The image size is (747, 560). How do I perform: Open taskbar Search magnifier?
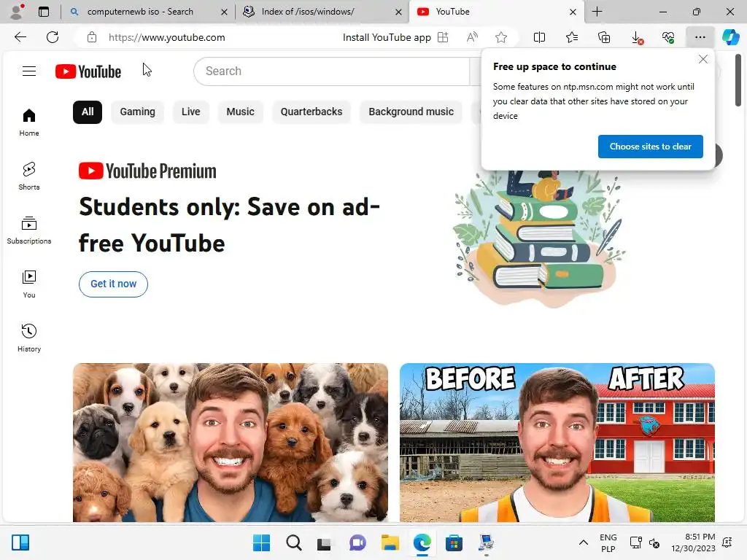pos(293,542)
